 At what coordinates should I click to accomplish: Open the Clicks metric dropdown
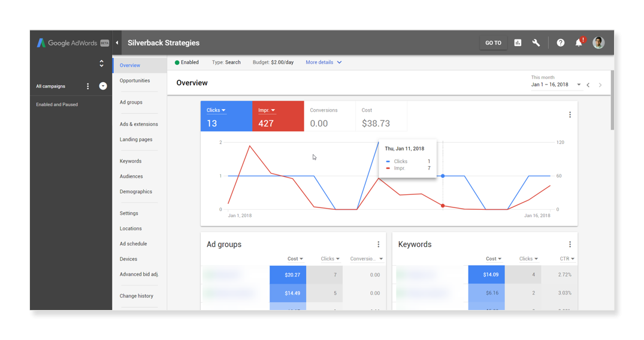(216, 110)
